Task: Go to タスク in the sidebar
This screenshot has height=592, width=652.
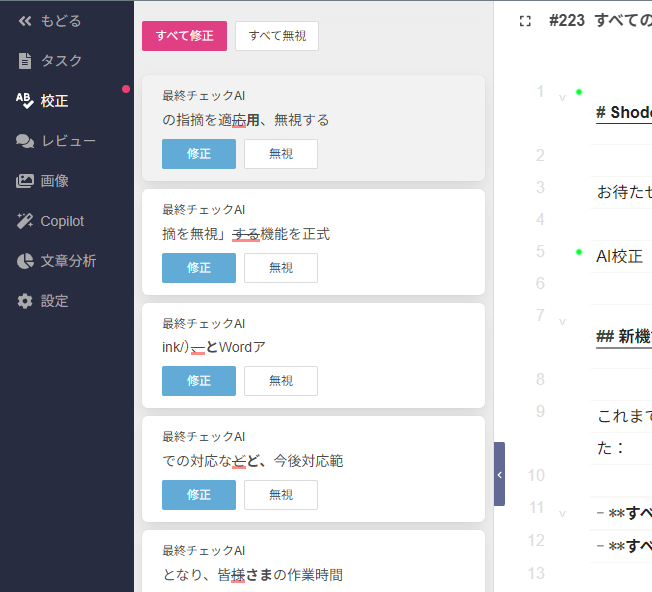Action: click(x=61, y=61)
